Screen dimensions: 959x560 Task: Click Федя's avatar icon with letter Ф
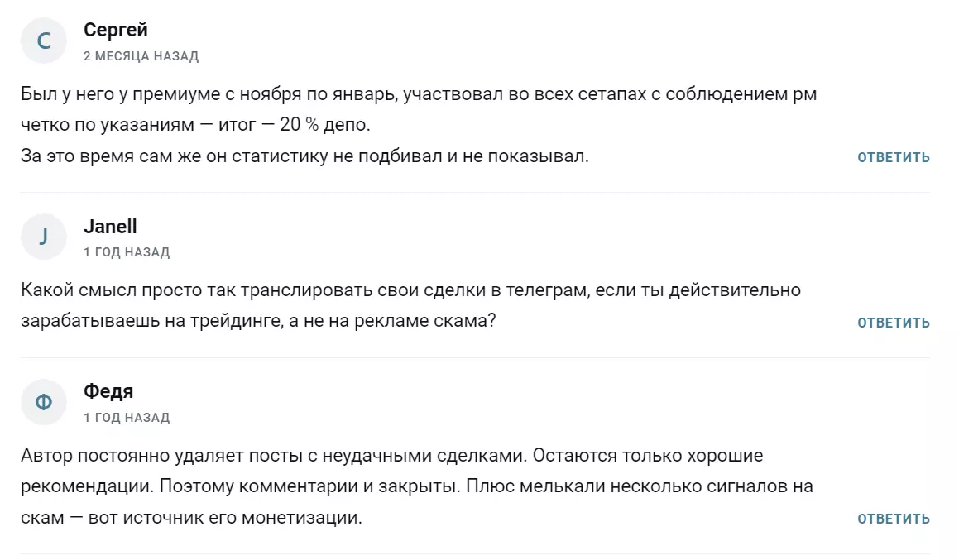coord(43,402)
